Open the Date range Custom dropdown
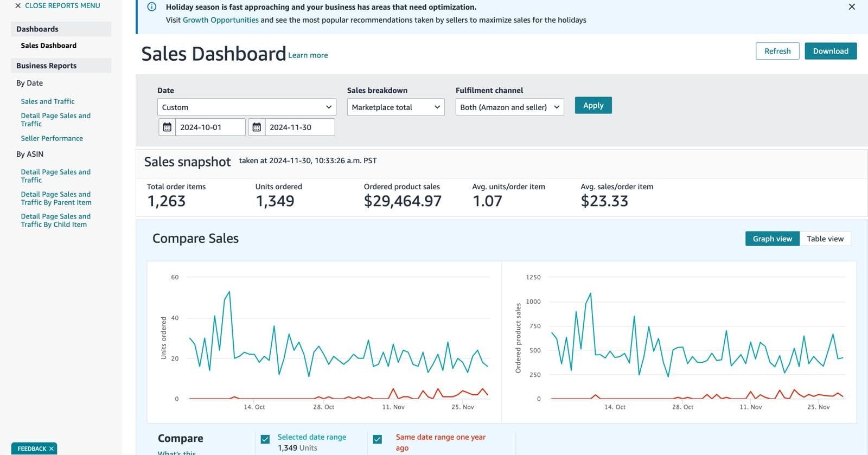This screenshot has height=455, width=868. click(x=246, y=107)
